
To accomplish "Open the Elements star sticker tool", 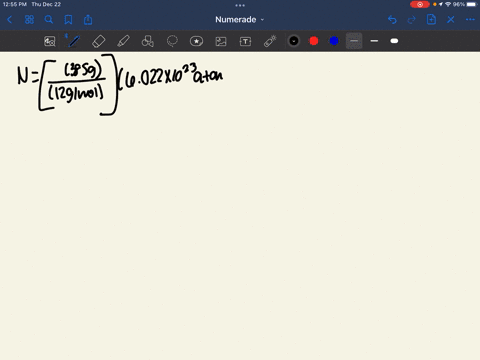I will pos(196,41).
